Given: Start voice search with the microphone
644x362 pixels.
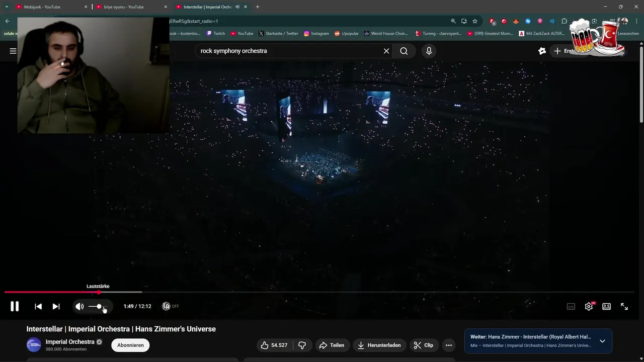Looking at the screenshot, I should coord(429,51).
